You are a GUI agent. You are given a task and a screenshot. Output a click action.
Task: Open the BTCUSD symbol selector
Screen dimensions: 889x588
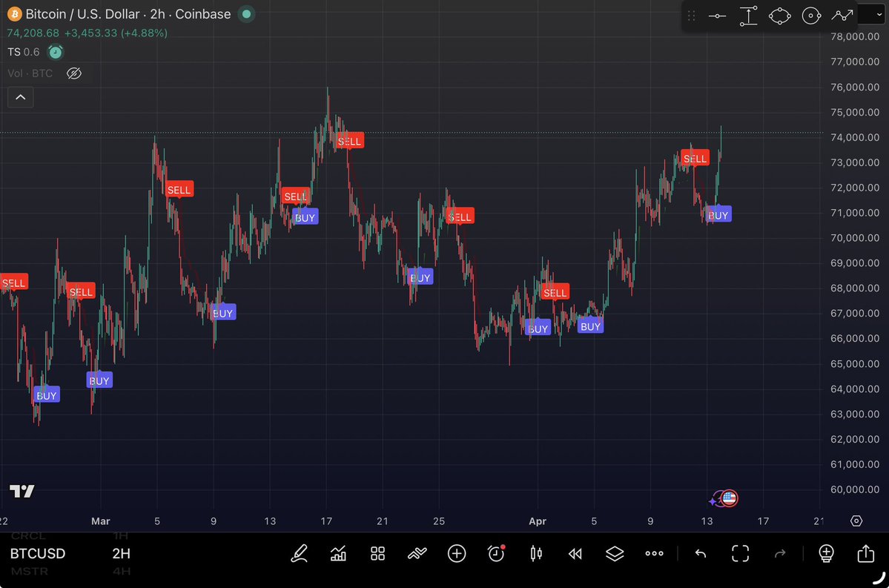[x=37, y=553]
